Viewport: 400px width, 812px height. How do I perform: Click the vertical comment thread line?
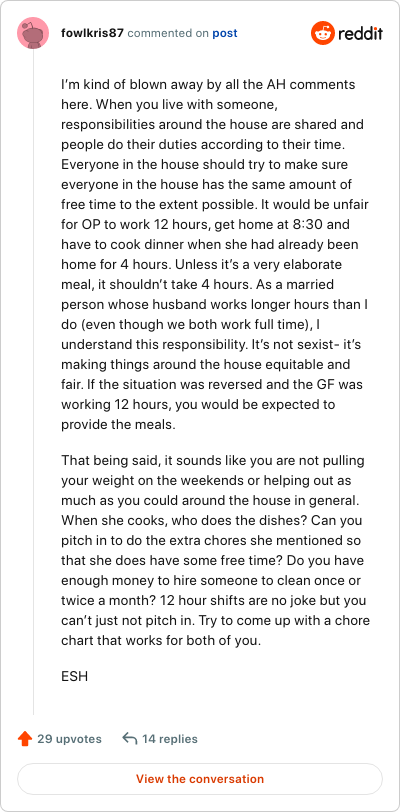pyautogui.click(x=34, y=382)
